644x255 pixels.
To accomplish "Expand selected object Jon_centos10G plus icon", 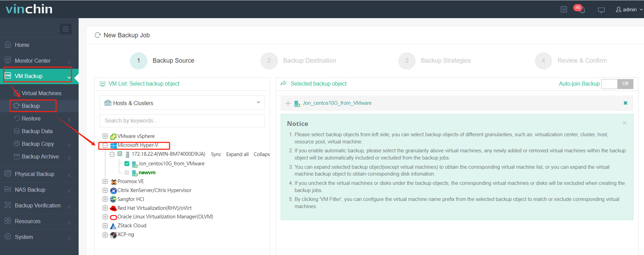I will pos(288,103).
